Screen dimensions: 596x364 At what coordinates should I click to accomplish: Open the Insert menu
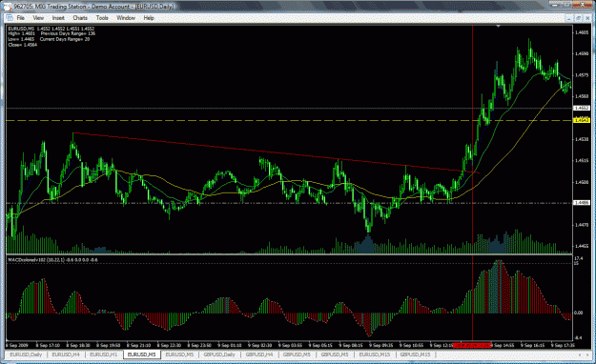click(58, 18)
